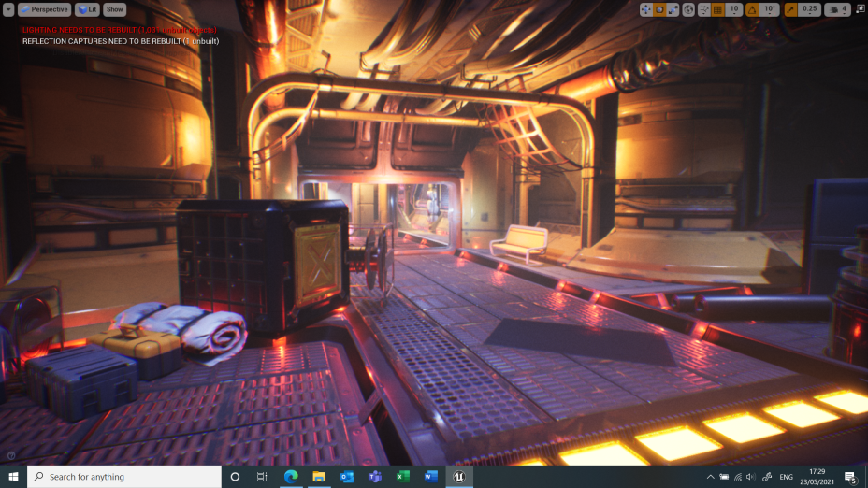Screen dimensions: 868x488
Task: Click the Search for anything box
Action: click(x=124, y=477)
